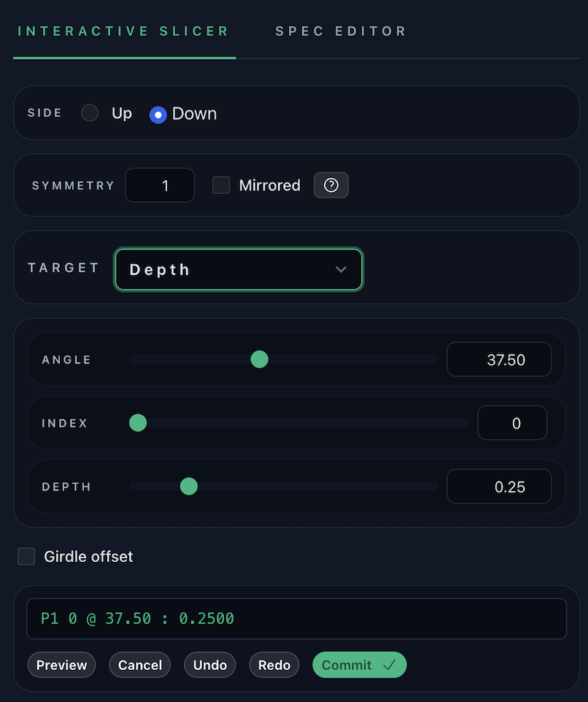Screen dimensions: 588x702
Task: Open the Target Depth dropdown
Action: pyautogui.click(x=238, y=269)
